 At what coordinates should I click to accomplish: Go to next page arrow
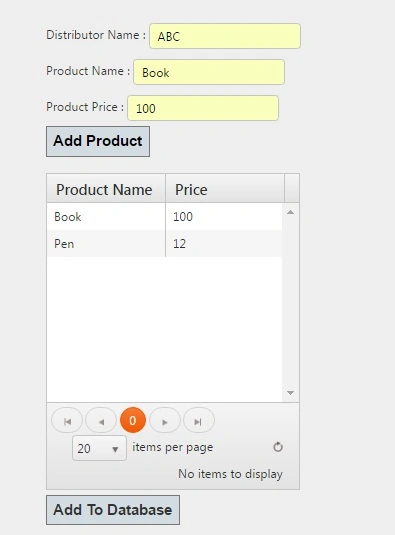[165, 420]
